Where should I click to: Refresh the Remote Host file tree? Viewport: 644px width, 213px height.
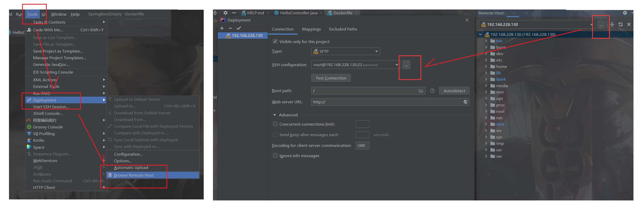(621, 24)
